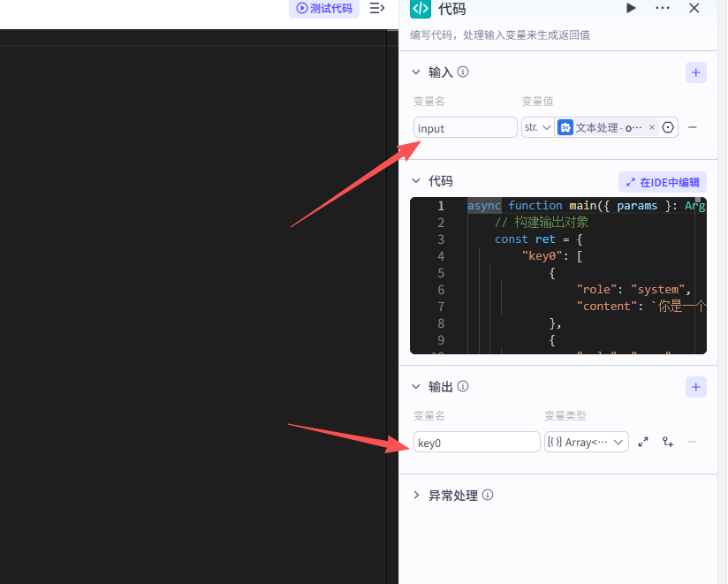The height and width of the screenshot is (584, 728).
Task: Add a new output variable with the plus
Action: pyautogui.click(x=696, y=387)
